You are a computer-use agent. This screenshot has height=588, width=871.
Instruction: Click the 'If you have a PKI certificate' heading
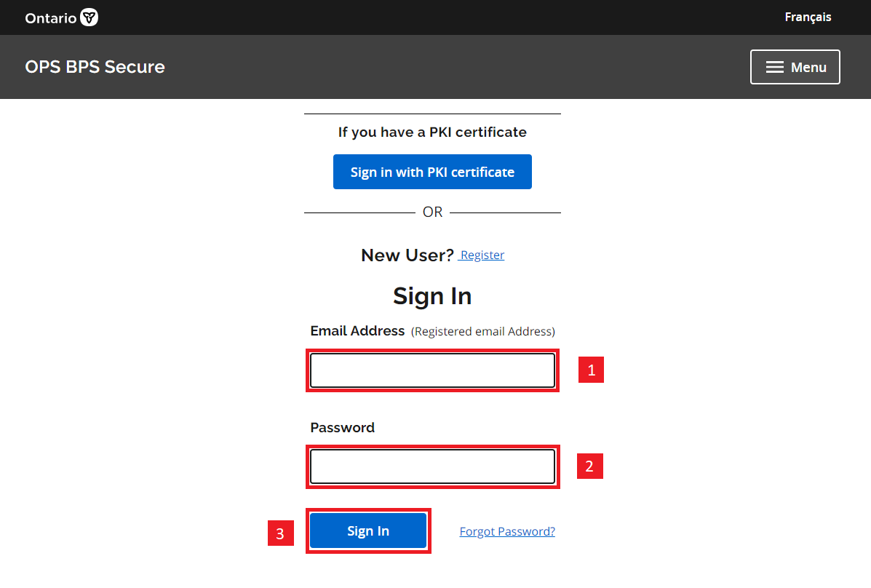click(432, 132)
